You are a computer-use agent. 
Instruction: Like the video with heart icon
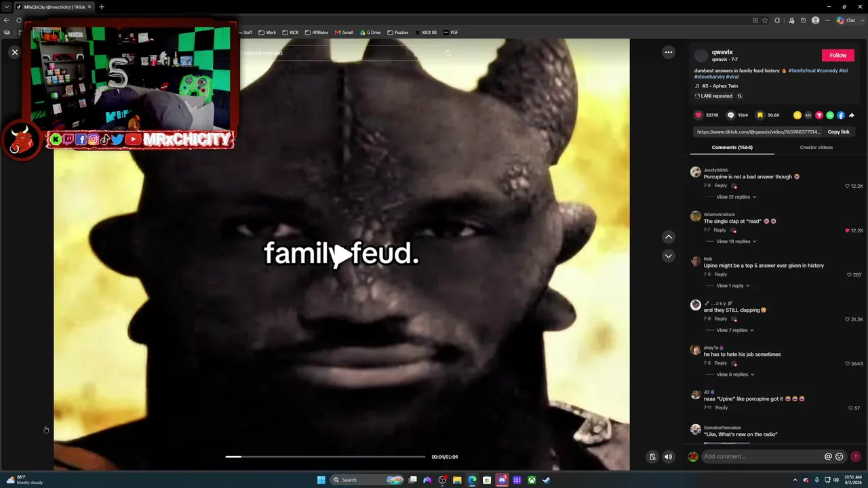point(698,115)
